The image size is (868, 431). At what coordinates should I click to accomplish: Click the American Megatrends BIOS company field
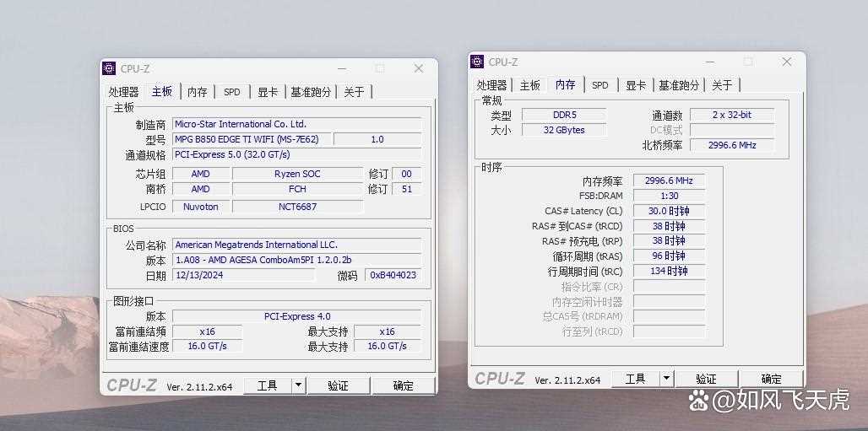tap(296, 245)
